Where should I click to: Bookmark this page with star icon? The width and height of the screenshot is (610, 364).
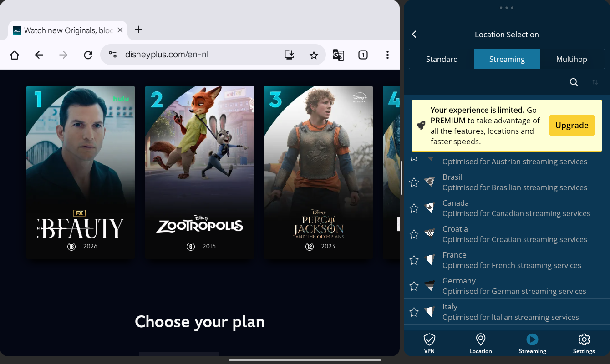314,55
